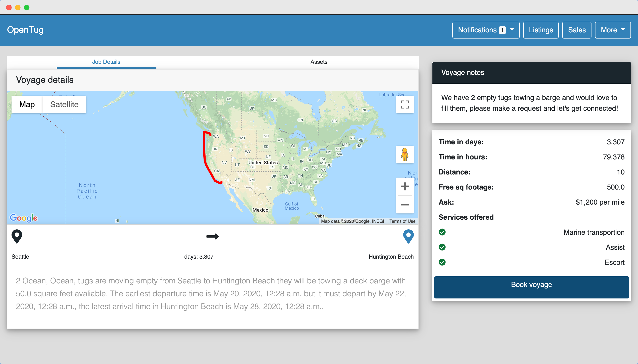Switch to the Assets tab
The width and height of the screenshot is (638, 364).
[319, 62]
